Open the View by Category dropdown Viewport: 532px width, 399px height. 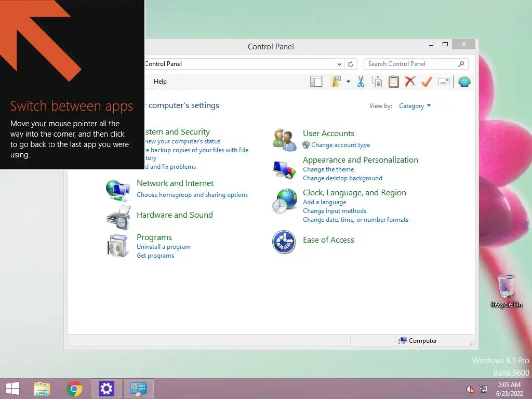pyautogui.click(x=415, y=106)
